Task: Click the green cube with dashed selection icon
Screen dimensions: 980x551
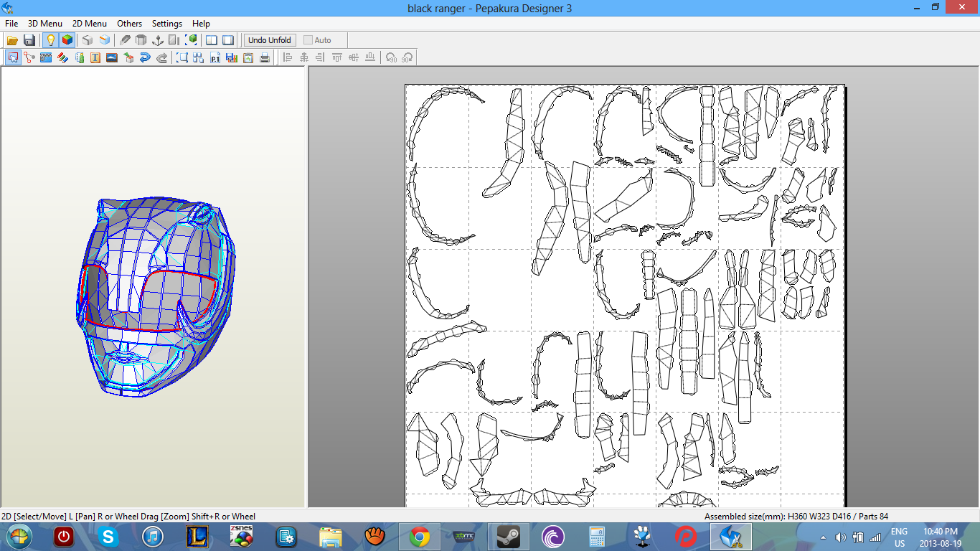Action: point(192,40)
